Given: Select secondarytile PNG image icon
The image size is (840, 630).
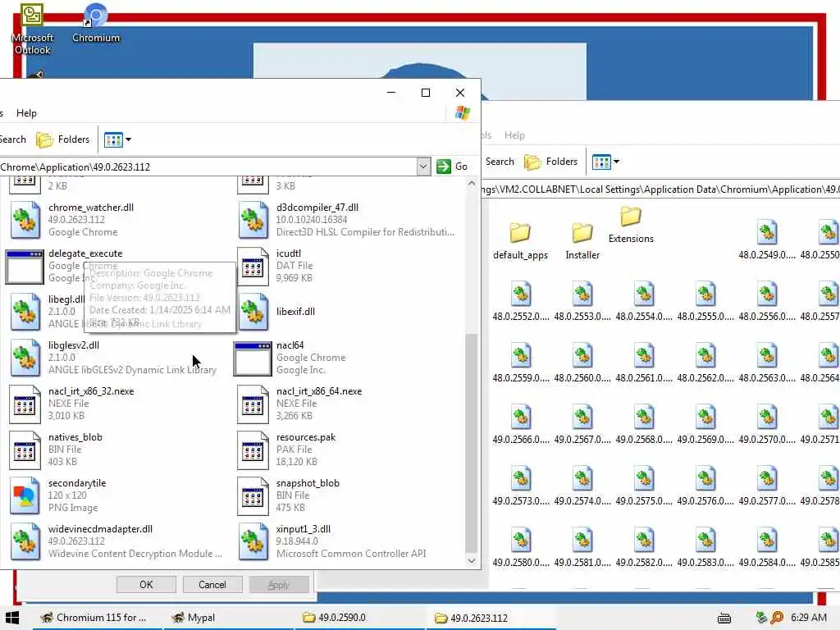Looking at the screenshot, I should [25, 495].
